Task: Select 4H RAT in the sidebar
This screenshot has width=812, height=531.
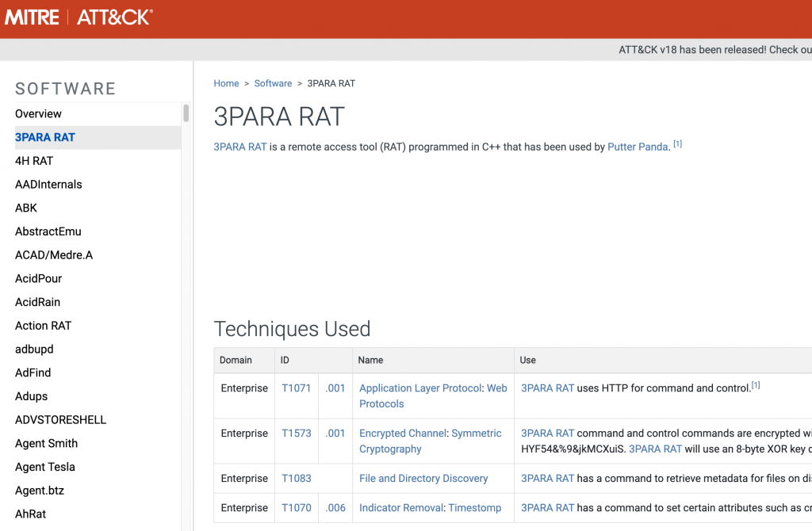Action: point(34,161)
